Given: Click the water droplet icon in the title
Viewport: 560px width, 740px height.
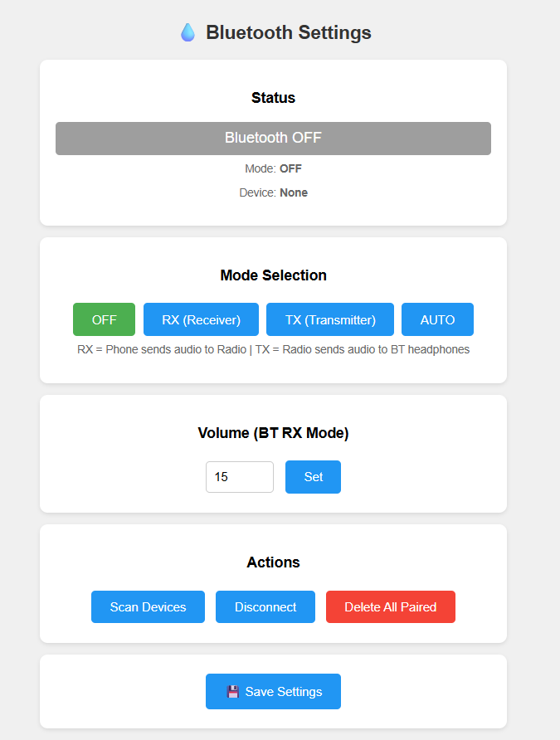Looking at the screenshot, I should (188, 32).
